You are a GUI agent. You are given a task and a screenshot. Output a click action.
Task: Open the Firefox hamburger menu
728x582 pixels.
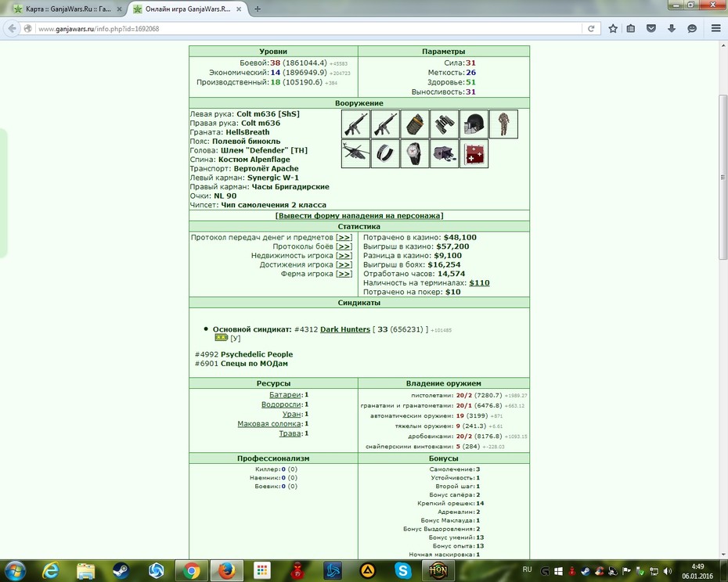pos(716,29)
